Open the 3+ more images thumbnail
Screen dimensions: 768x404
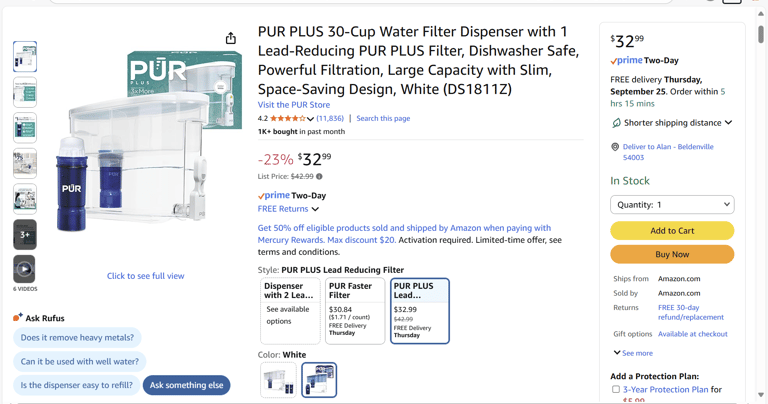[x=25, y=234]
